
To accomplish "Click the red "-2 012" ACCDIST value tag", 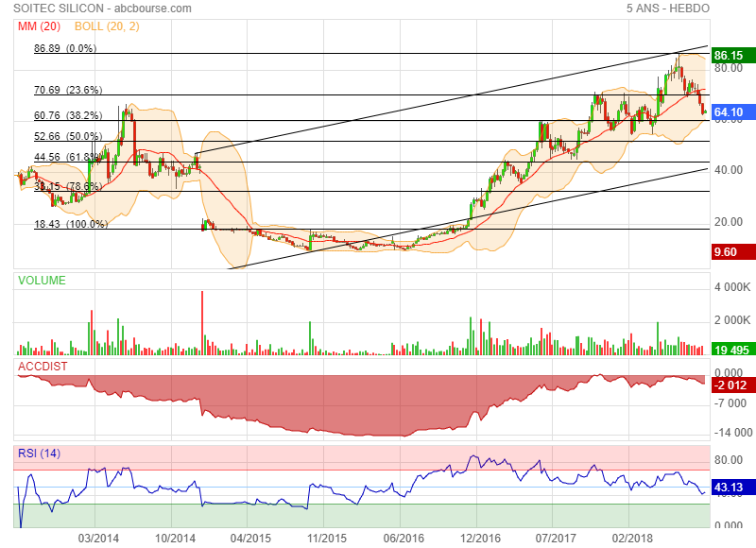I will pos(733,385).
